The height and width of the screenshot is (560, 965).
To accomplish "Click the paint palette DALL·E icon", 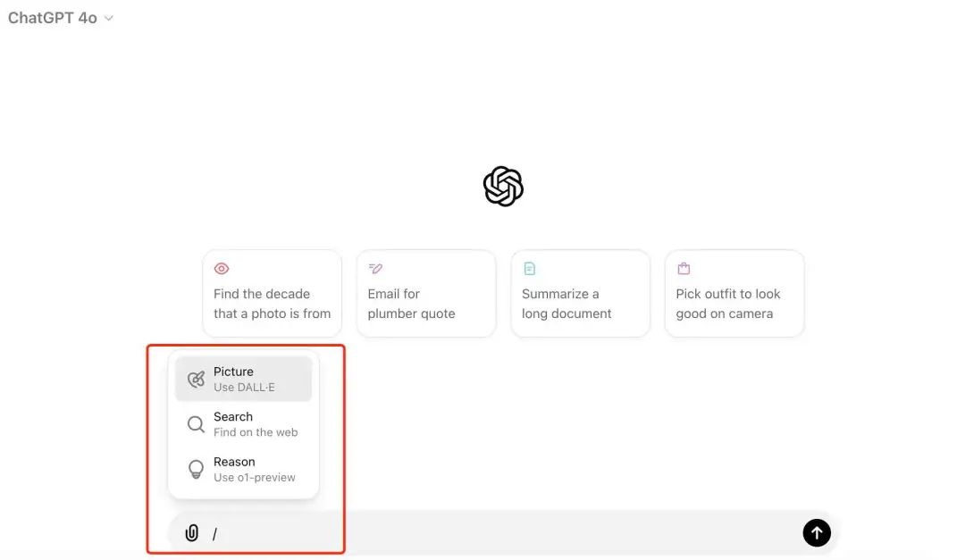I will (x=196, y=380).
